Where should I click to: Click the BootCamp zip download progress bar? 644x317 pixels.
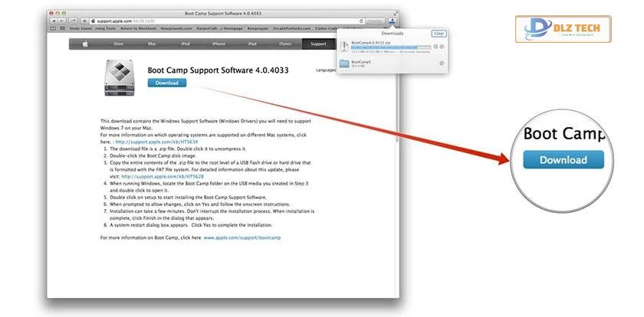[x=391, y=47]
